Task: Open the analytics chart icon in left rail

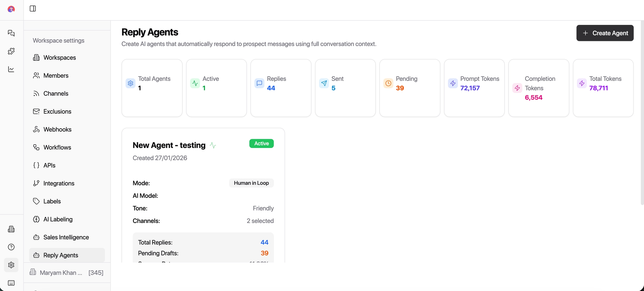Action: coord(11,69)
